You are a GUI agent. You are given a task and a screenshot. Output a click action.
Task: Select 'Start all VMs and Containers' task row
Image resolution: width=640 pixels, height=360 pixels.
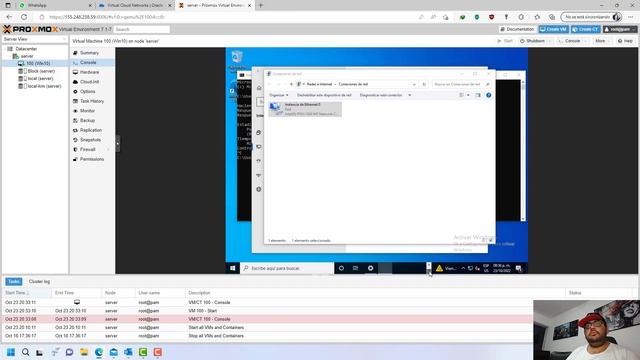(267, 328)
